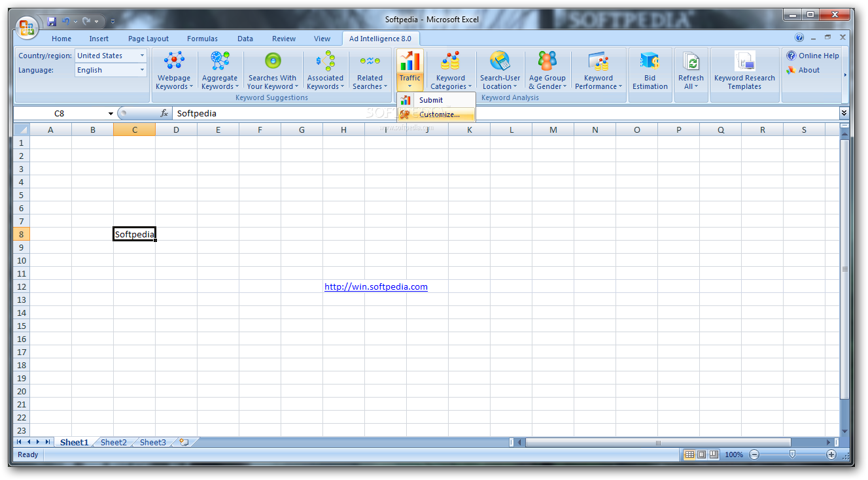The height and width of the screenshot is (480, 868).
Task: Open Keyword Research Templates
Action: point(744,71)
